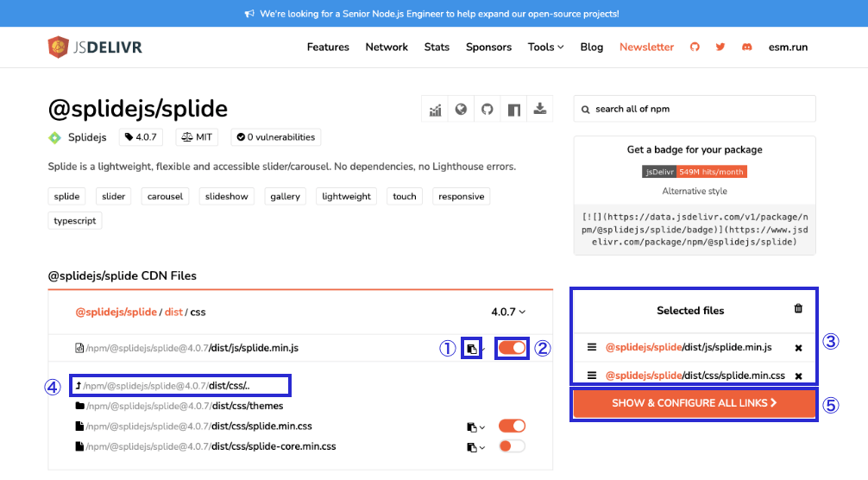Select the badge markdown code snippet
This screenshot has width=868, height=480.
point(695,229)
